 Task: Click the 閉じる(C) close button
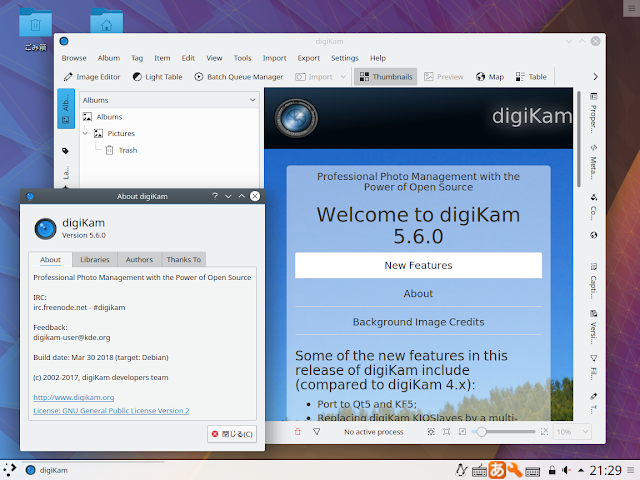(232, 434)
